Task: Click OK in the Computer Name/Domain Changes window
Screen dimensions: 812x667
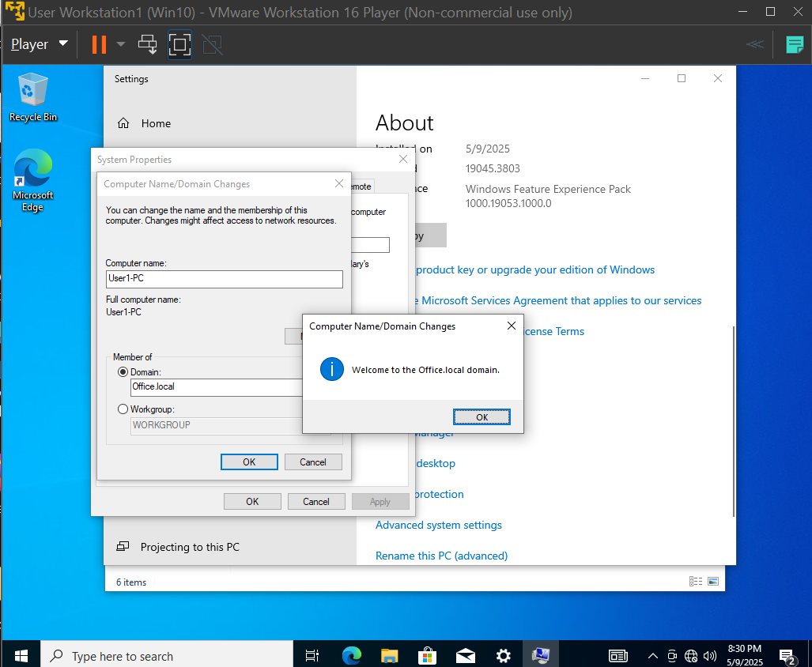Action: click(x=249, y=462)
